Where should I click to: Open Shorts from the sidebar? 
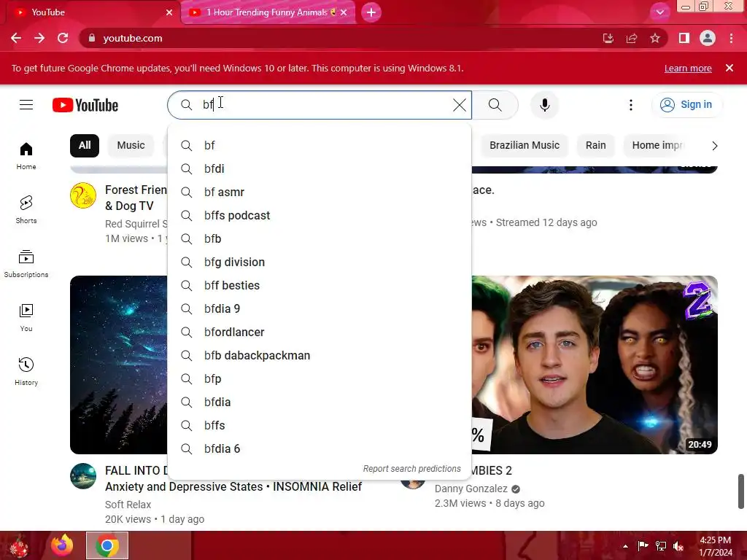point(26,210)
